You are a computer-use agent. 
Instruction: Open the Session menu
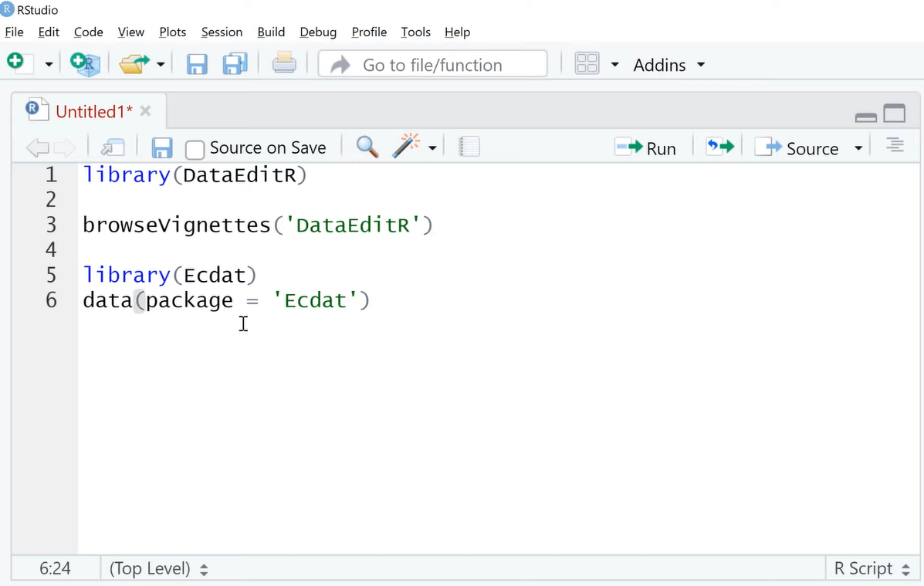[x=222, y=32]
